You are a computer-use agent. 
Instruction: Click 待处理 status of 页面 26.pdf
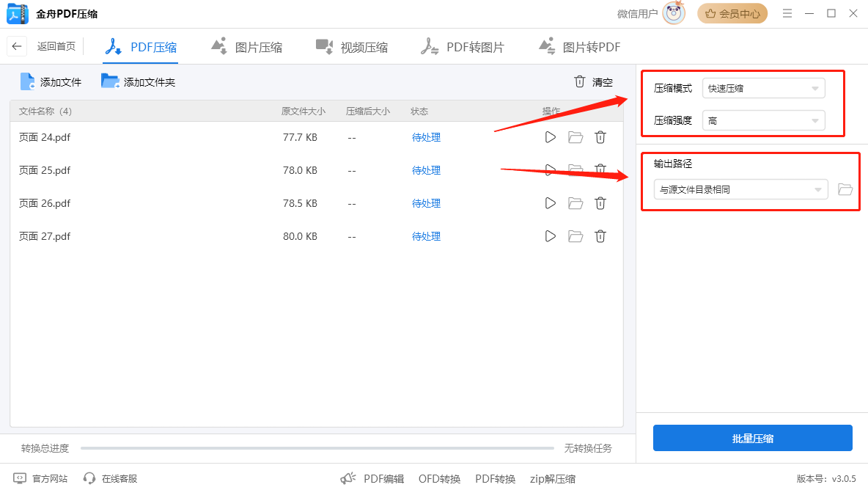click(x=426, y=203)
